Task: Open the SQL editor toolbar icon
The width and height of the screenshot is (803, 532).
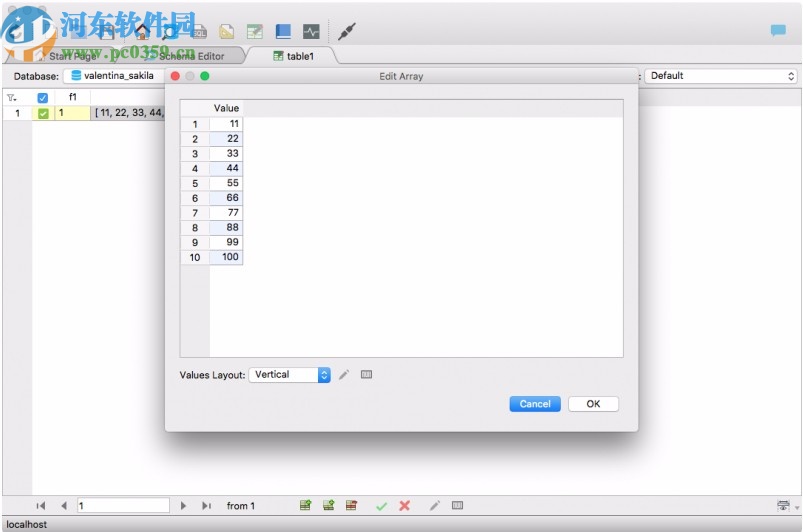Action: click(x=199, y=32)
